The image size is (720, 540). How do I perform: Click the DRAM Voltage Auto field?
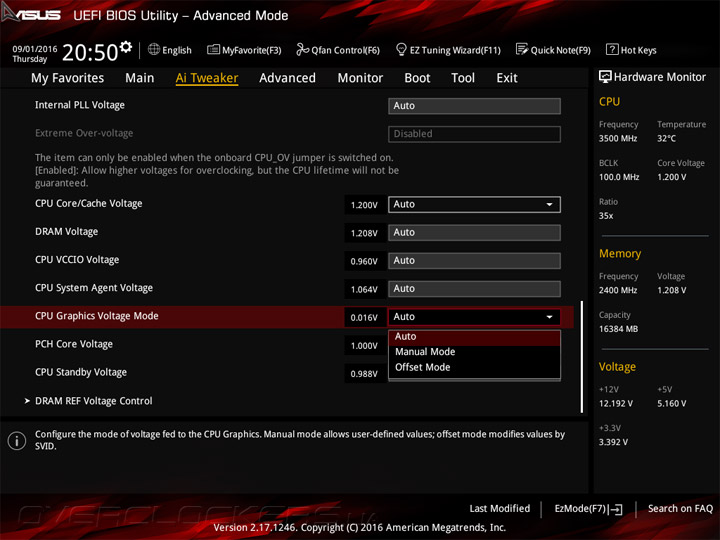coord(474,232)
